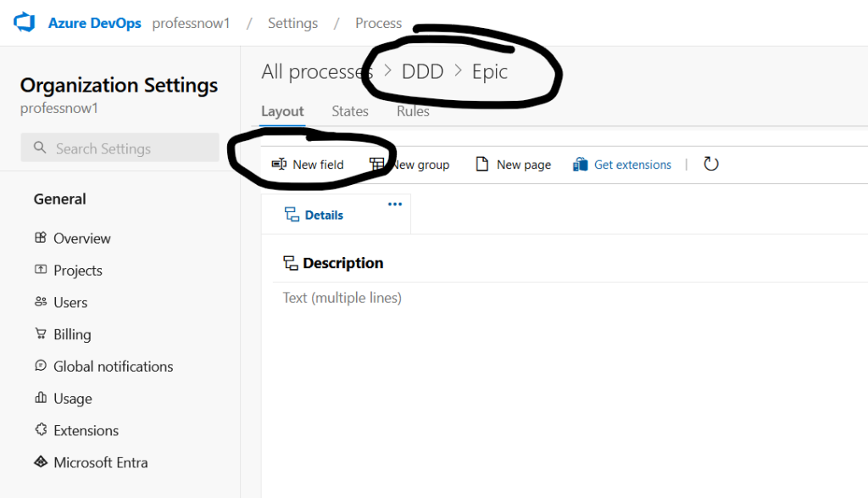Click the professnow1 organization breadcrumb
This screenshot has height=498, width=868.
tap(191, 23)
